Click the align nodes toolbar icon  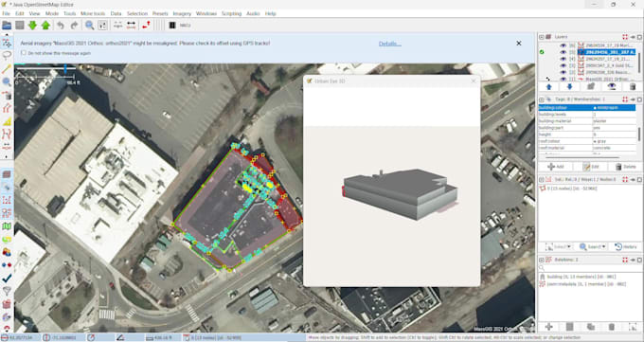(117, 25)
